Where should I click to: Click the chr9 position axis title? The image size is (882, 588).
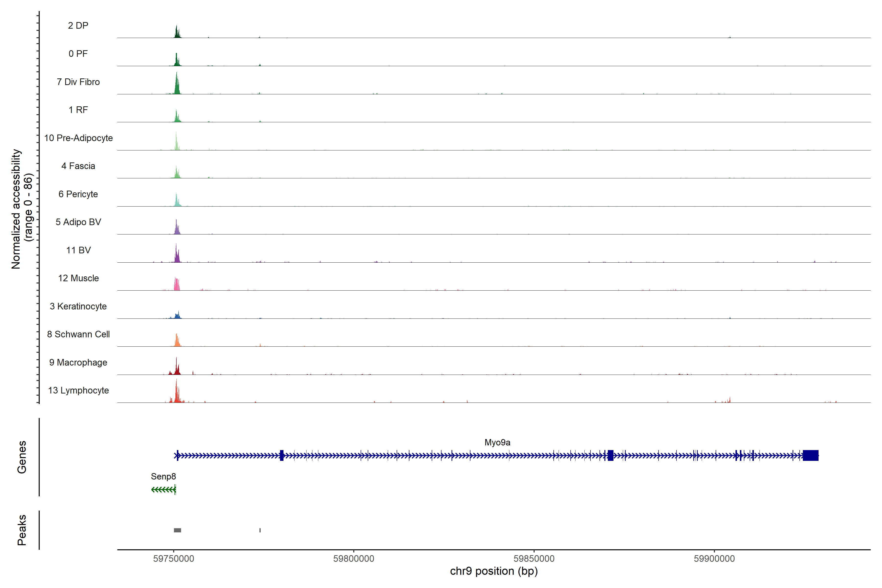coord(493,571)
